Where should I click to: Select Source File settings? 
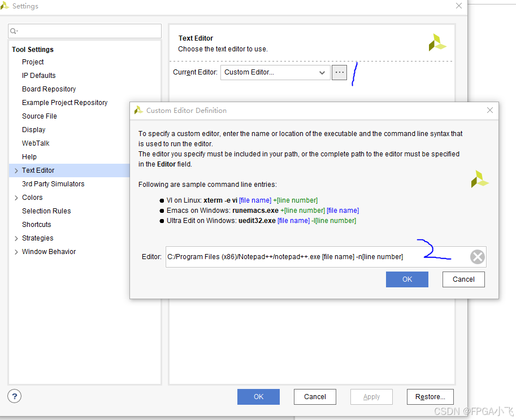40,116
